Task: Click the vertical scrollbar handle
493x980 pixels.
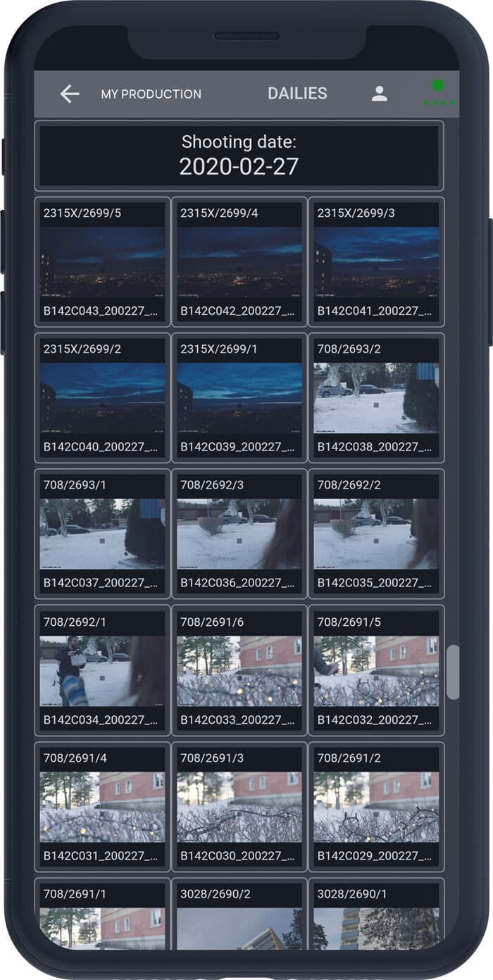Action: click(453, 672)
